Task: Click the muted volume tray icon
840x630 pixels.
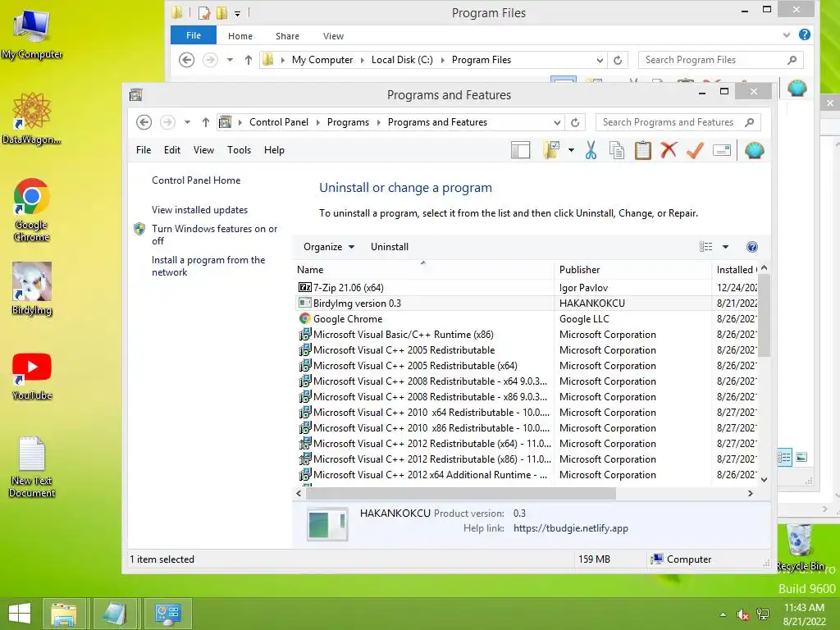Action: (x=742, y=615)
